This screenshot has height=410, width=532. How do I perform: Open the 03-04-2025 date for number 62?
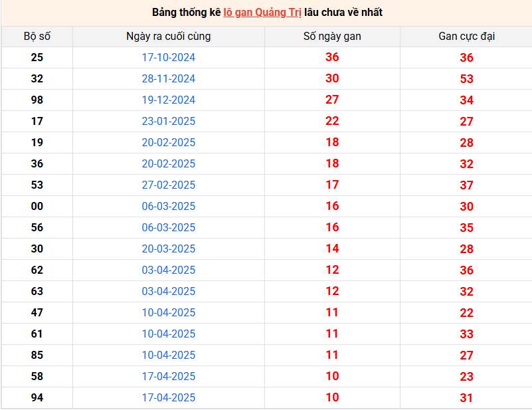click(x=169, y=270)
